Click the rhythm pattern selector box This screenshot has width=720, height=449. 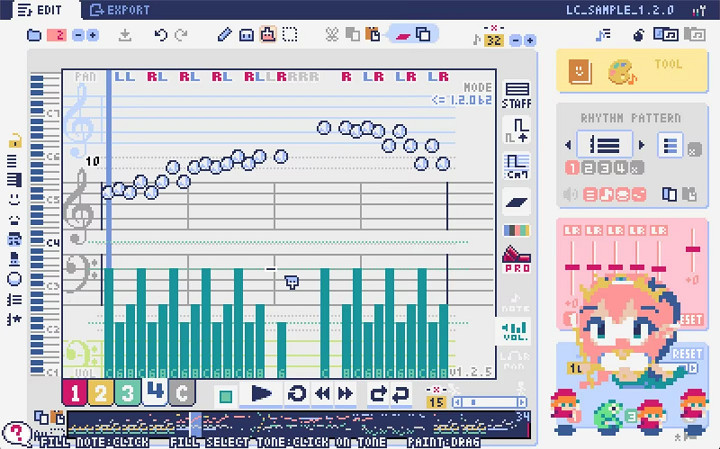point(605,145)
